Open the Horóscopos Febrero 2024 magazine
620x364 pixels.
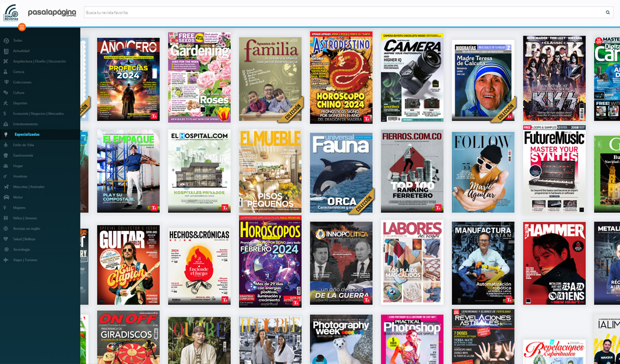coord(270,261)
